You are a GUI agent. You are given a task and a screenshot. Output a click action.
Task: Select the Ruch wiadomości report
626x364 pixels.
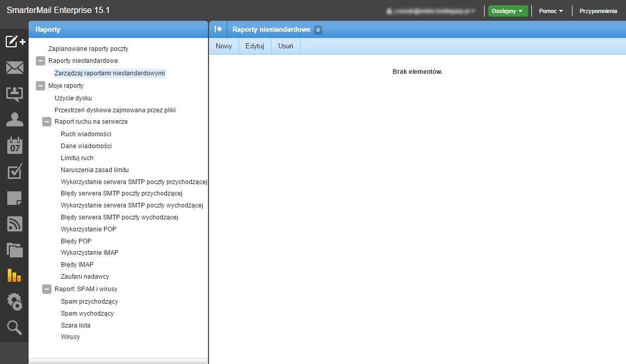pos(86,134)
